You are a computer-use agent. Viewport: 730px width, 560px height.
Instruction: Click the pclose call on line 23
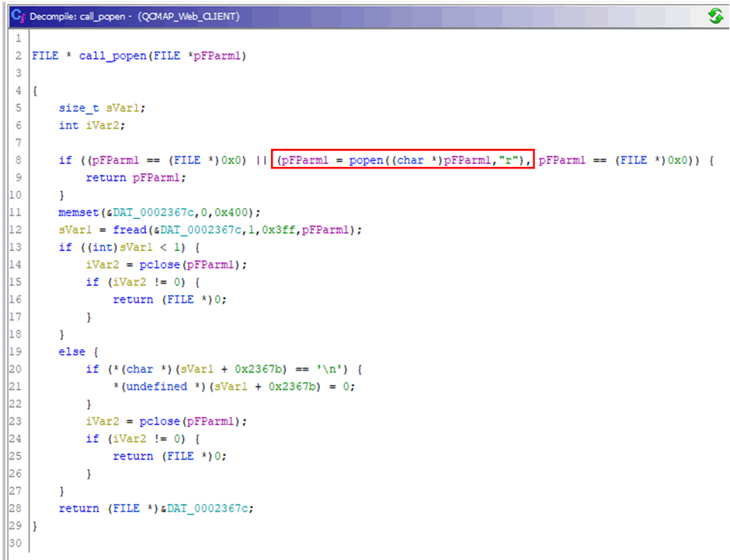(x=166, y=421)
